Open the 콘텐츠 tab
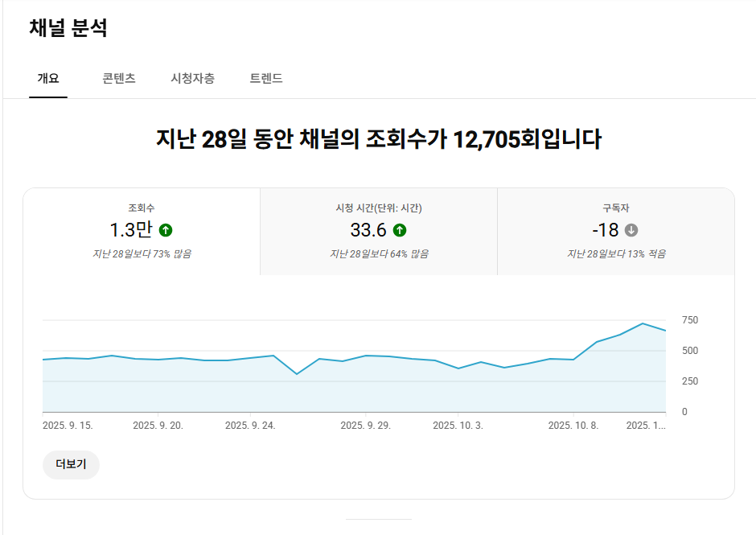This screenshot has height=535, width=756. (119, 79)
